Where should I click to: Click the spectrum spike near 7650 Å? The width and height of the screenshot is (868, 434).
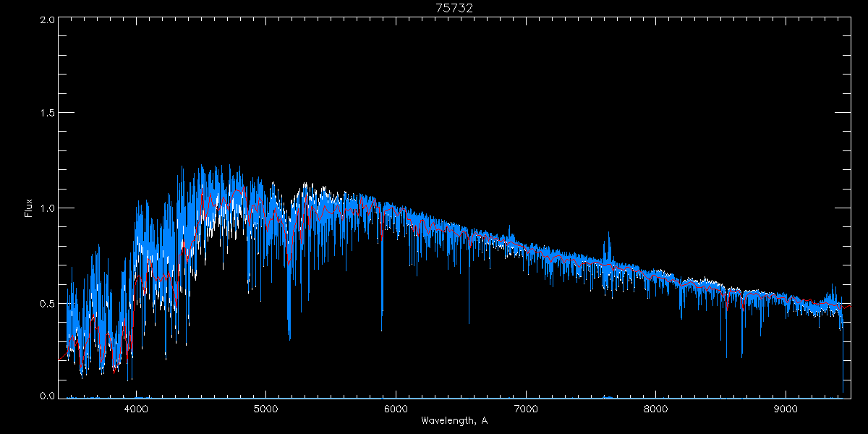coord(609,242)
